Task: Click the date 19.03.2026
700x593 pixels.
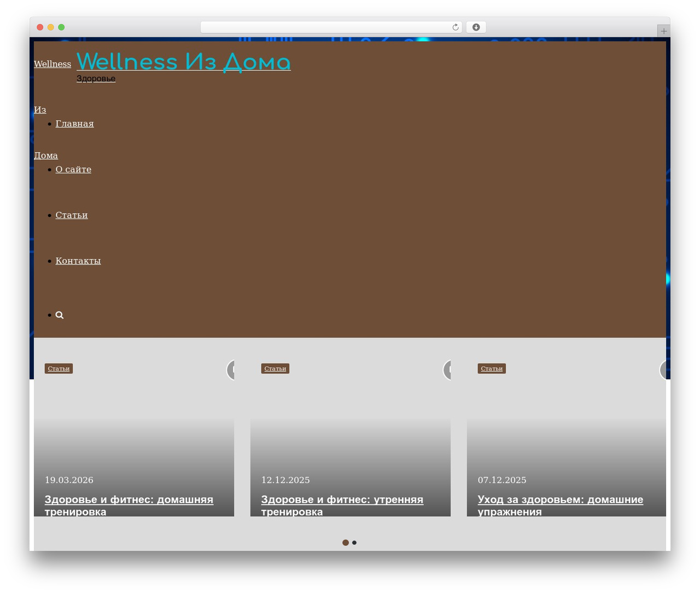Action: click(69, 480)
